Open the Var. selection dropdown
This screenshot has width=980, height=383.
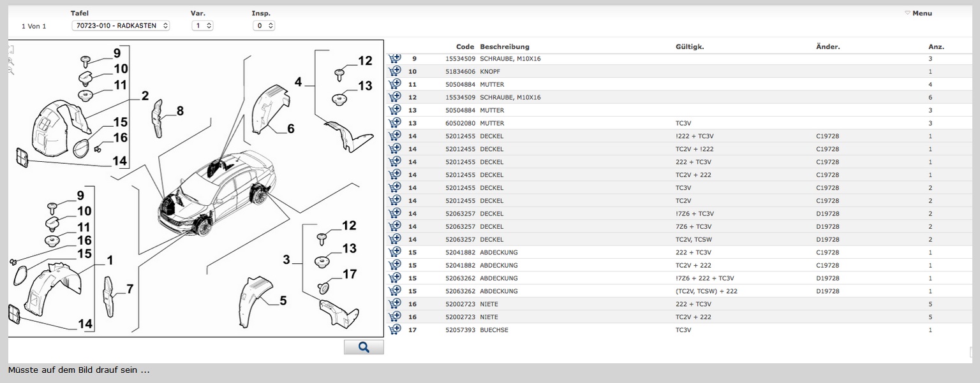tap(202, 25)
